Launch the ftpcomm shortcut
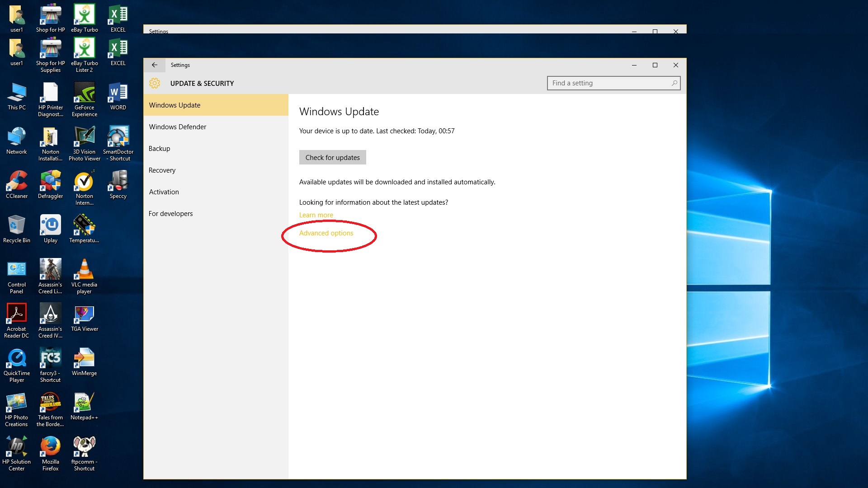868x488 pixels. 84,453
